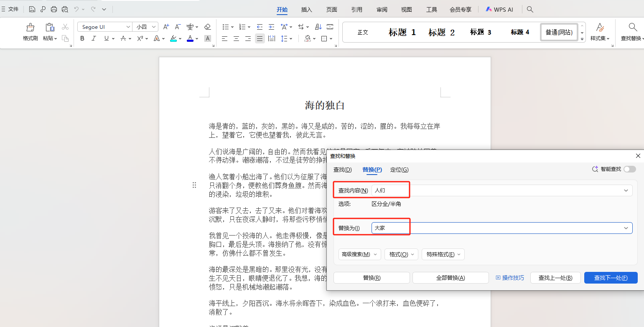Enable the 智能查找 smart search switch

tap(630, 169)
